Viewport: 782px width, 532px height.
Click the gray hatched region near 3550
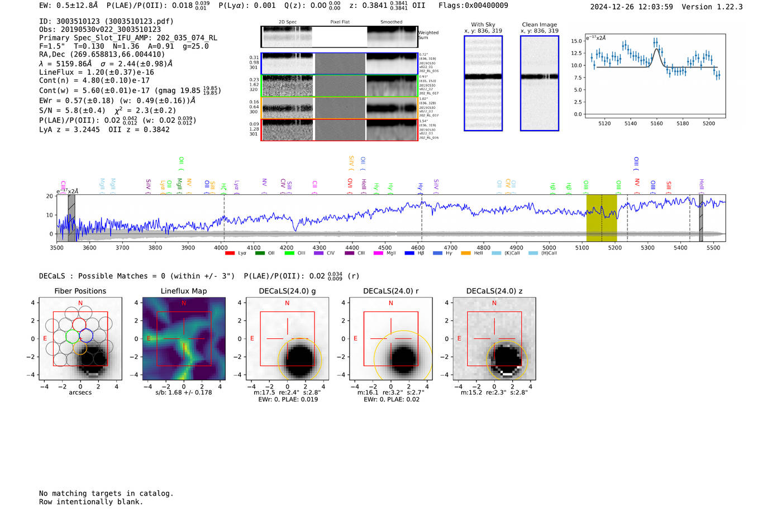click(71, 218)
